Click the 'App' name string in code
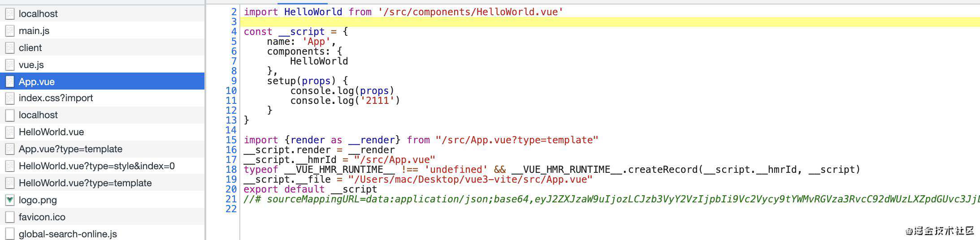Screen dimensions: 980x240 pos(317,42)
